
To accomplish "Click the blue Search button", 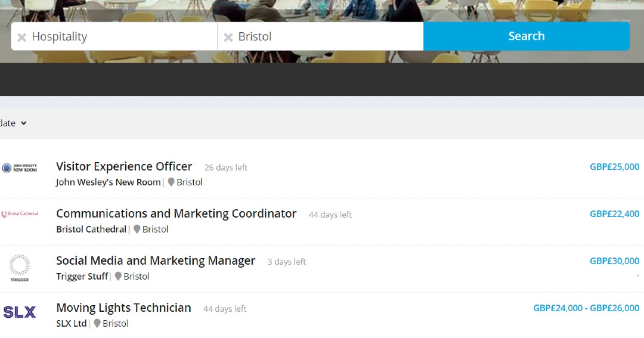I will click(526, 36).
